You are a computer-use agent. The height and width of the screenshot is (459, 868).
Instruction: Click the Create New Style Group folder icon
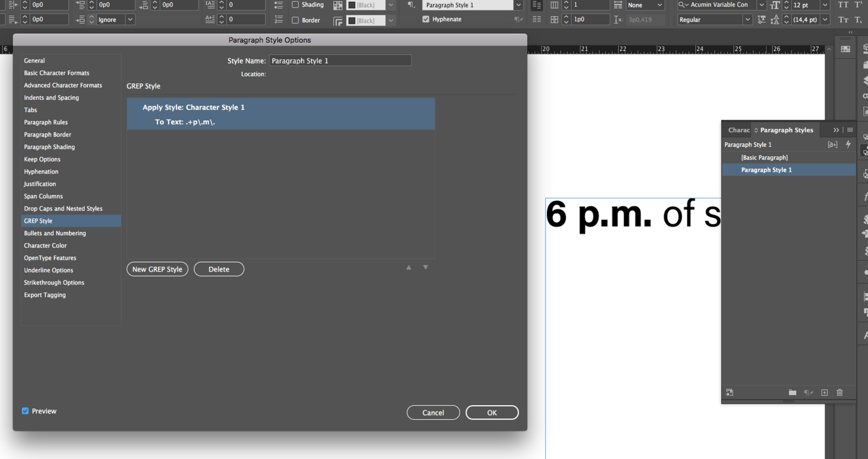tap(792, 393)
